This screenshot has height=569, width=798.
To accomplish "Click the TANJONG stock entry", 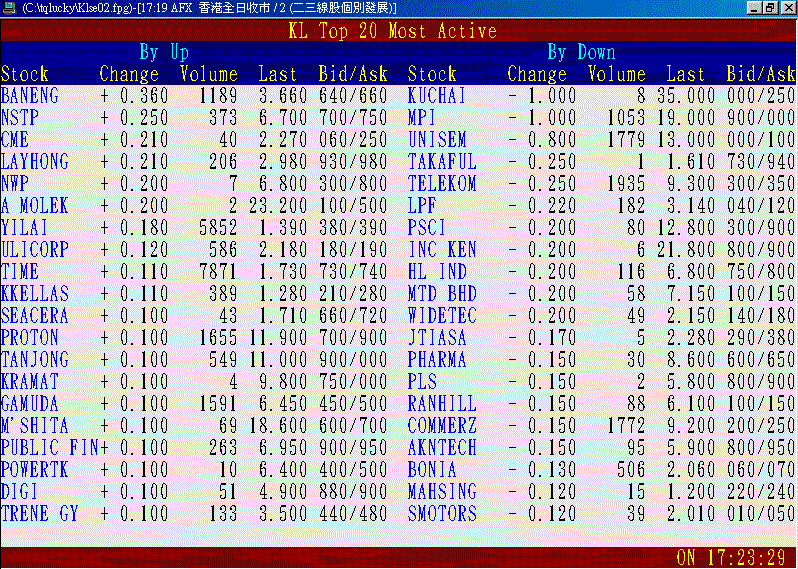I will click(x=35, y=359).
